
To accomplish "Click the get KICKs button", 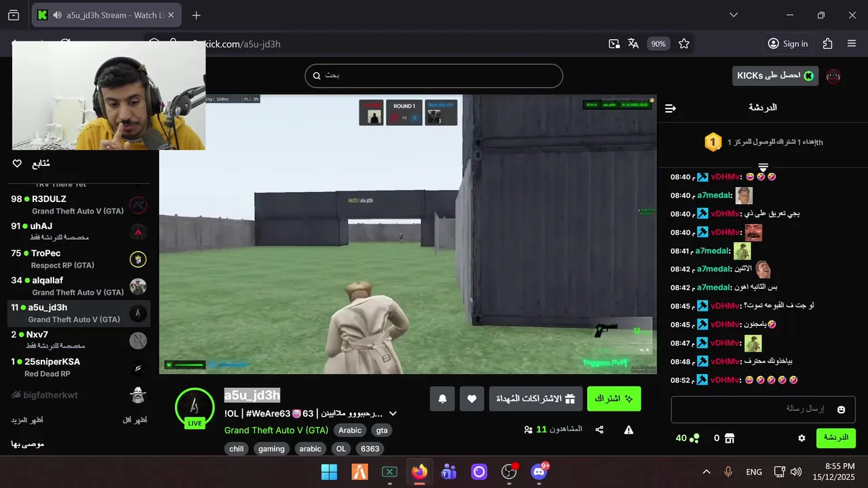I will pos(775,76).
